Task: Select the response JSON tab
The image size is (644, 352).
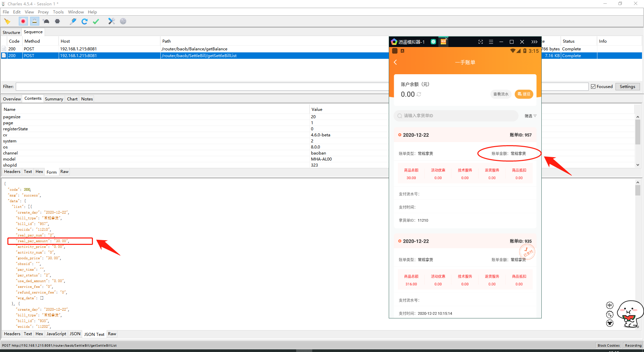Action: (x=75, y=334)
